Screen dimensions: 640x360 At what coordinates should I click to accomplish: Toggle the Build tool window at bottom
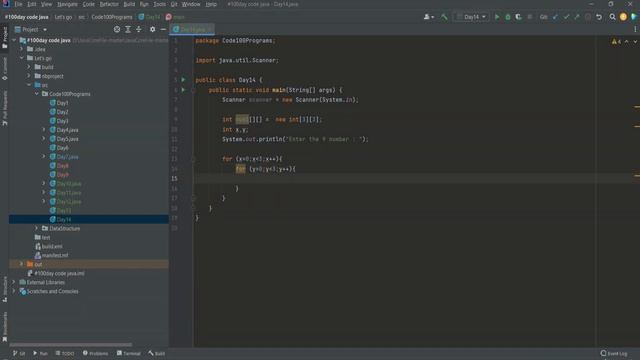pyautogui.click(x=157, y=353)
